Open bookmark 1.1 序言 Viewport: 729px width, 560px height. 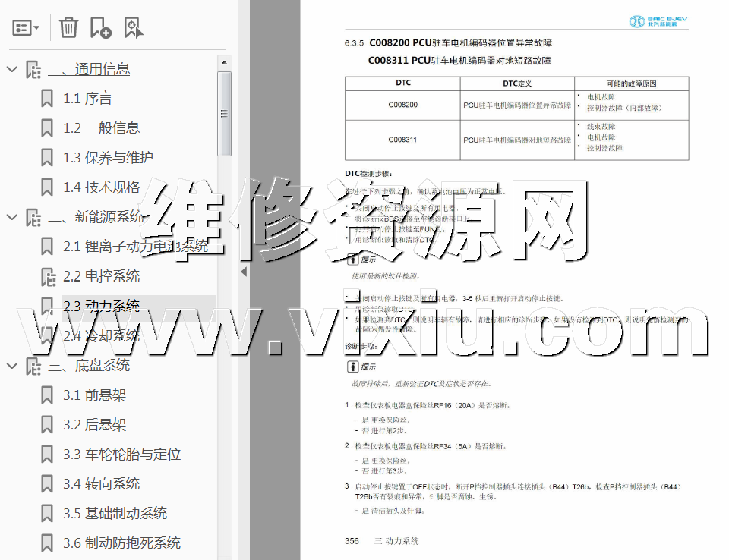(x=87, y=99)
